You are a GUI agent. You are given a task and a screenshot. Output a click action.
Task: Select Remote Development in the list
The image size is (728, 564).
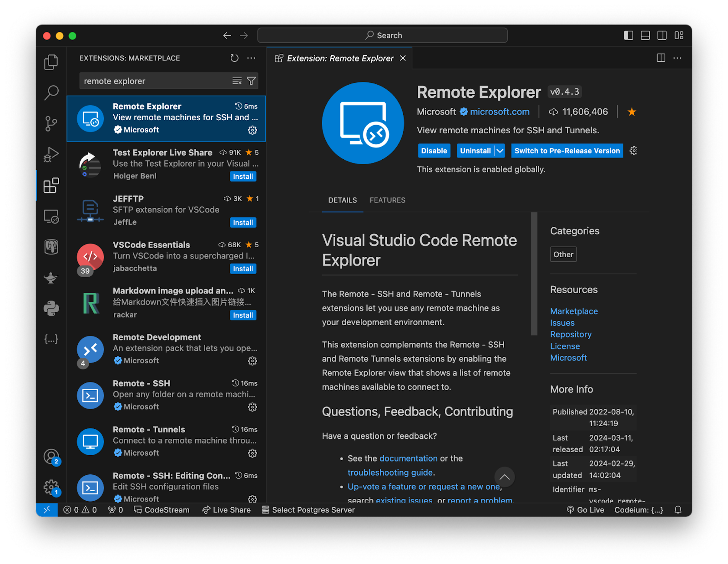pyautogui.click(x=167, y=349)
